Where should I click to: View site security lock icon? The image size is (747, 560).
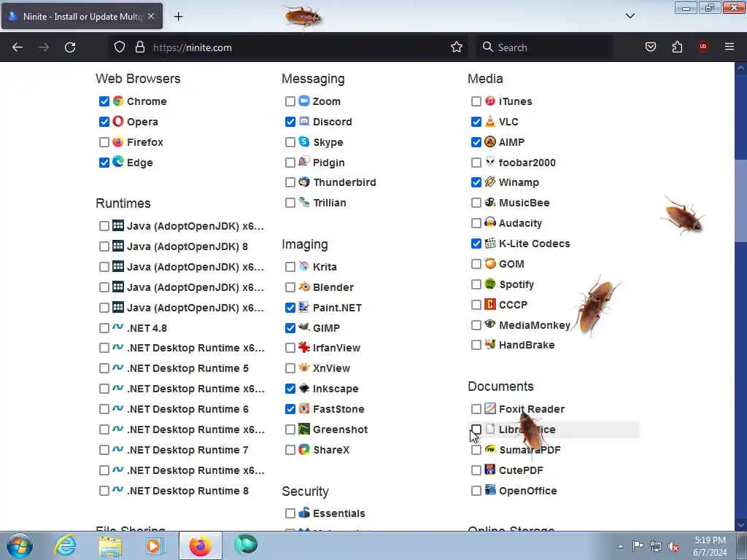point(139,47)
